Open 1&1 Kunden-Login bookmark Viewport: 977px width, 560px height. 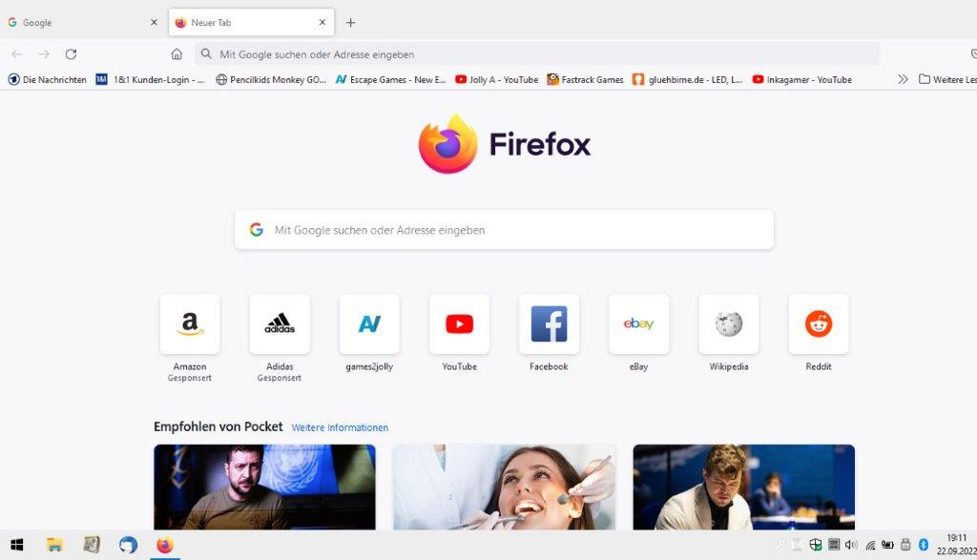pyautogui.click(x=150, y=80)
